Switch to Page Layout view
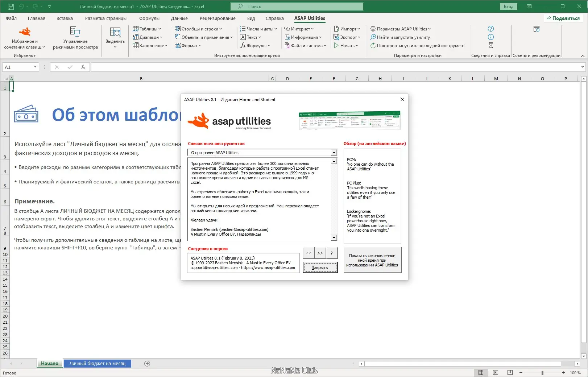 click(x=496, y=373)
